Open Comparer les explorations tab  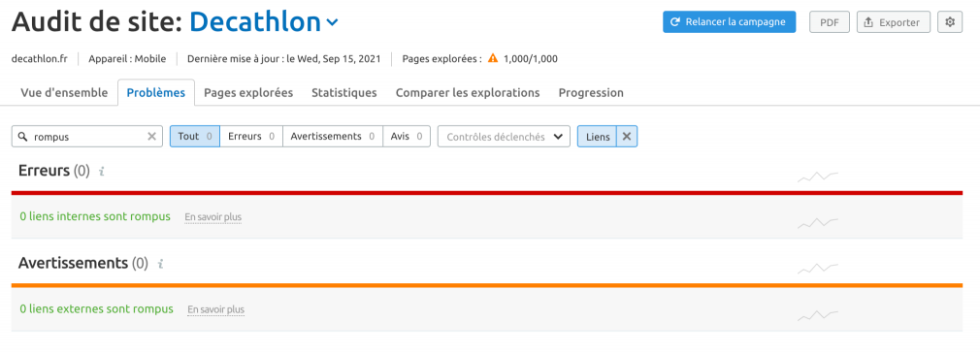coord(468,92)
